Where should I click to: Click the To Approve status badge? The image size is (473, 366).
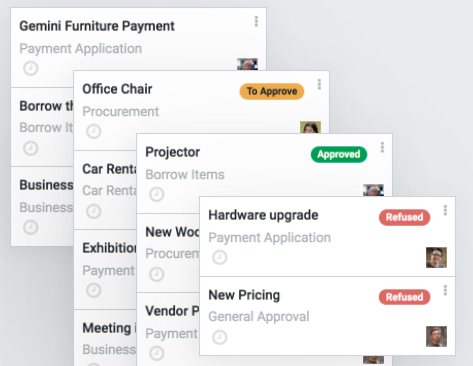tap(272, 91)
